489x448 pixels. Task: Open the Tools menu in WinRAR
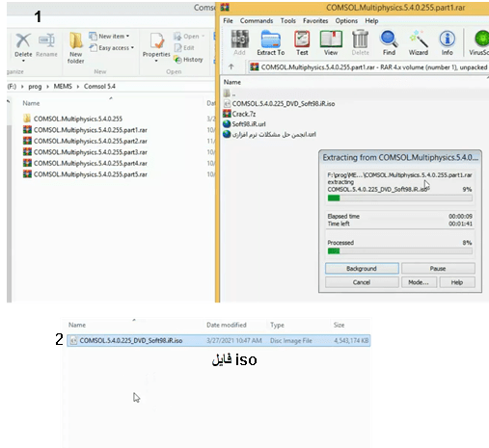coord(287,21)
